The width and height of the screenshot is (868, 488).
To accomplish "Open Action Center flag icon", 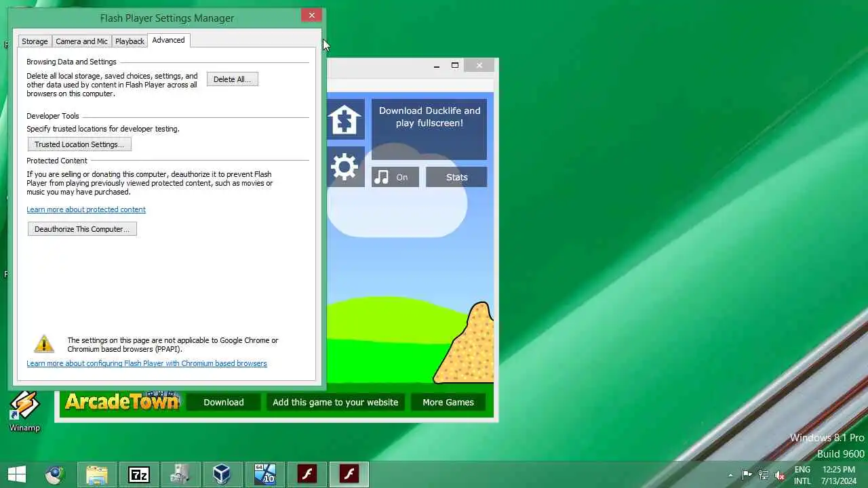I will click(x=747, y=475).
